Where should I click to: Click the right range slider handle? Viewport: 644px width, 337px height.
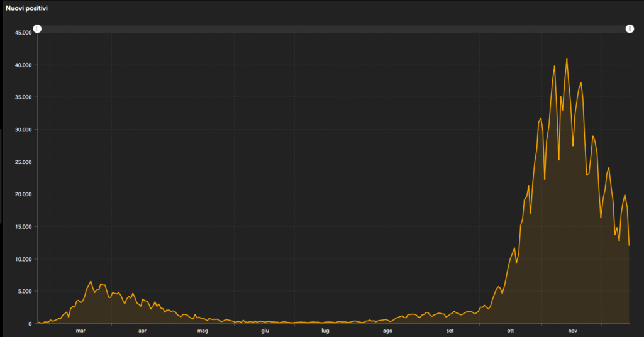click(630, 29)
